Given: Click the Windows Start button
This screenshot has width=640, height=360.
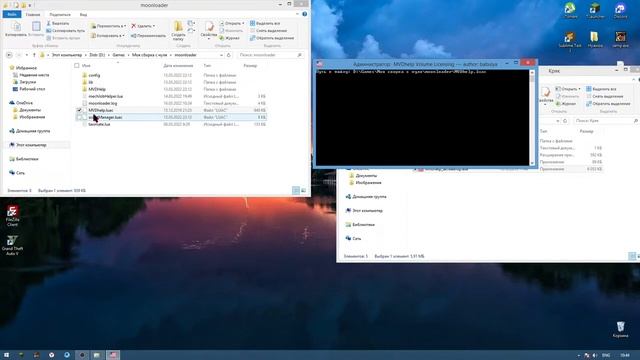Looking at the screenshot, I should [6, 355].
